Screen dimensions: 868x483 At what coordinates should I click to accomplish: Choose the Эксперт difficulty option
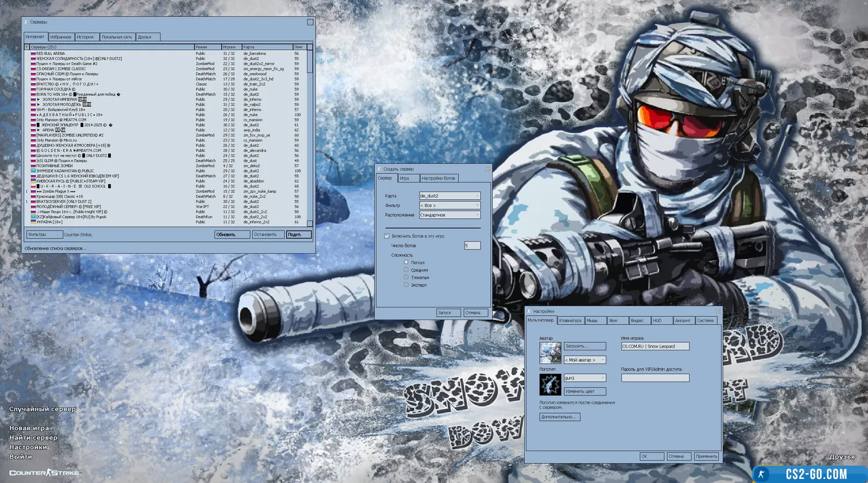click(x=406, y=285)
